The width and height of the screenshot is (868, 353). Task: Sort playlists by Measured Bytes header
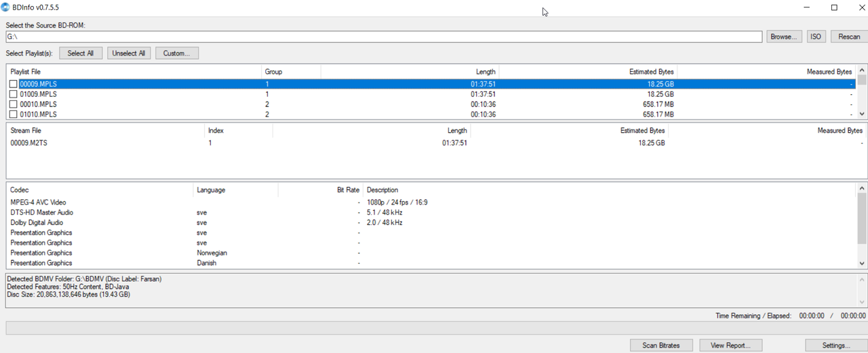(x=766, y=71)
